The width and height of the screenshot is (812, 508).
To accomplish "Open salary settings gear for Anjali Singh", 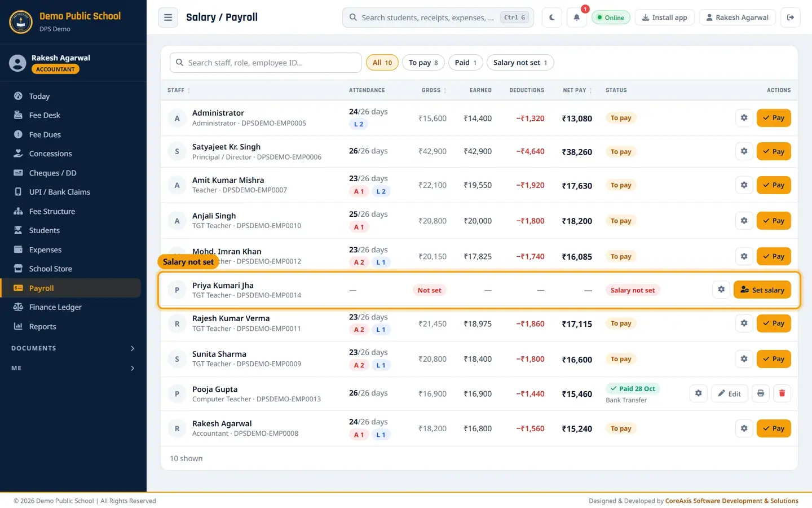I will [x=744, y=221].
